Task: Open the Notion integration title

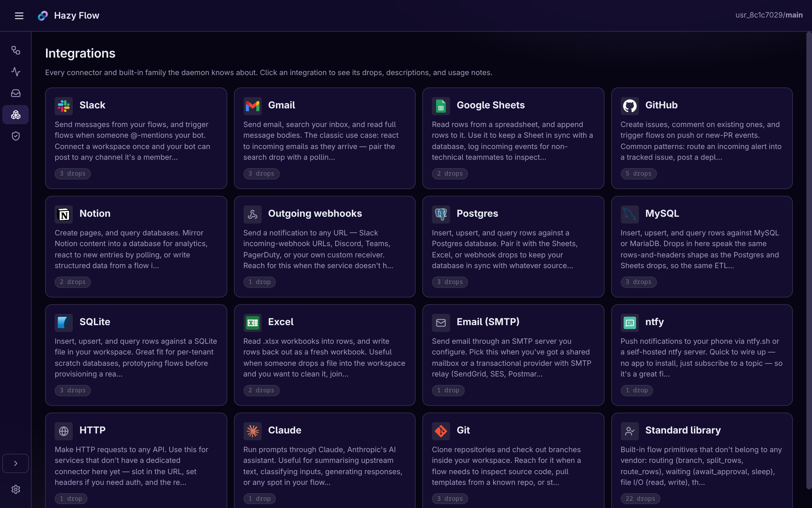Action: (x=95, y=213)
